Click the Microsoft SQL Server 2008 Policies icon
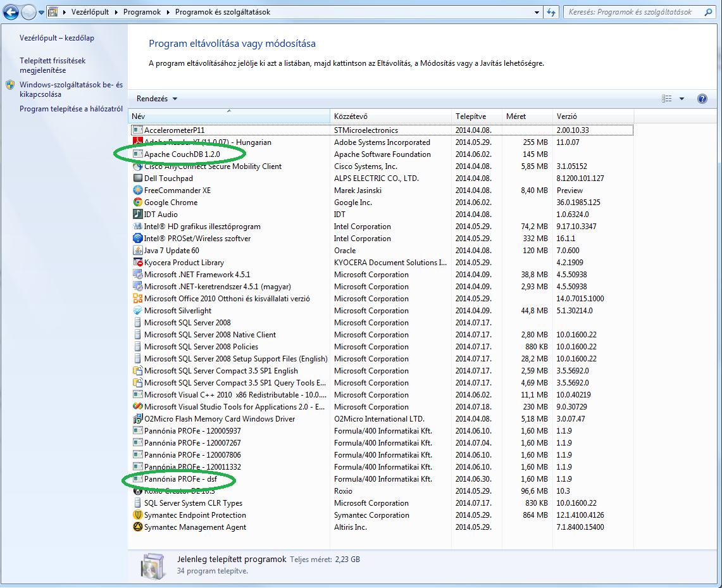The height and width of the screenshot is (588, 722). click(137, 346)
